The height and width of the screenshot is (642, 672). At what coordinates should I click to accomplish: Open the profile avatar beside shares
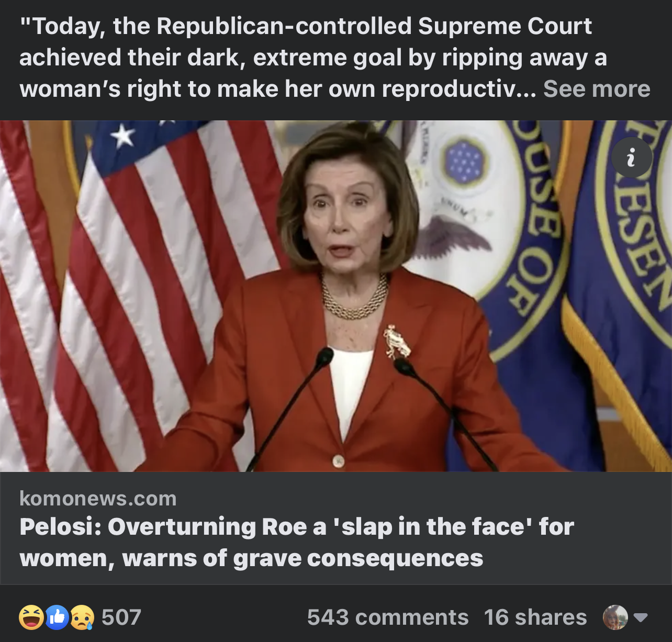[x=615, y=617]
